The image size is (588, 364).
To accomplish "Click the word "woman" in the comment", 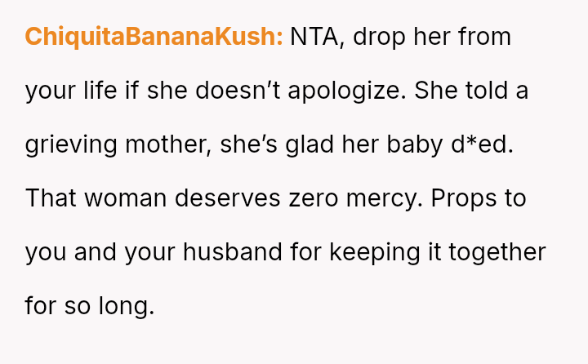I will click(125, 199).
